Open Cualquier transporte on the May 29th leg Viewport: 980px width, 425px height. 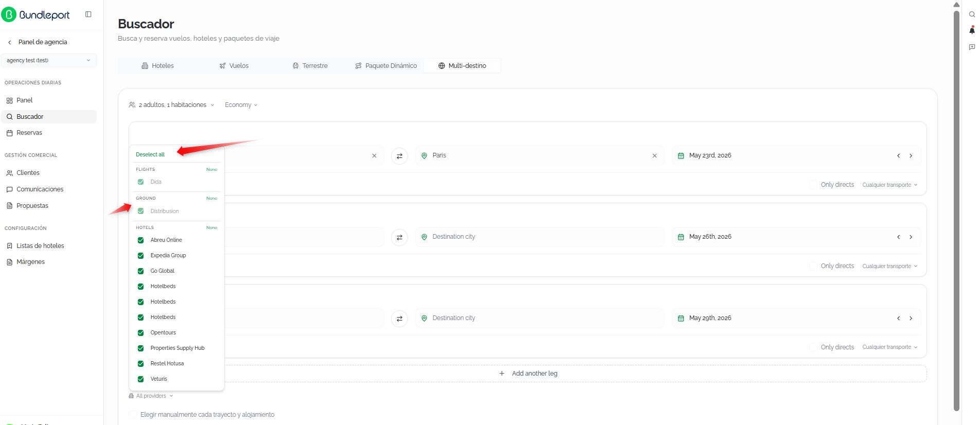point(890,347)
